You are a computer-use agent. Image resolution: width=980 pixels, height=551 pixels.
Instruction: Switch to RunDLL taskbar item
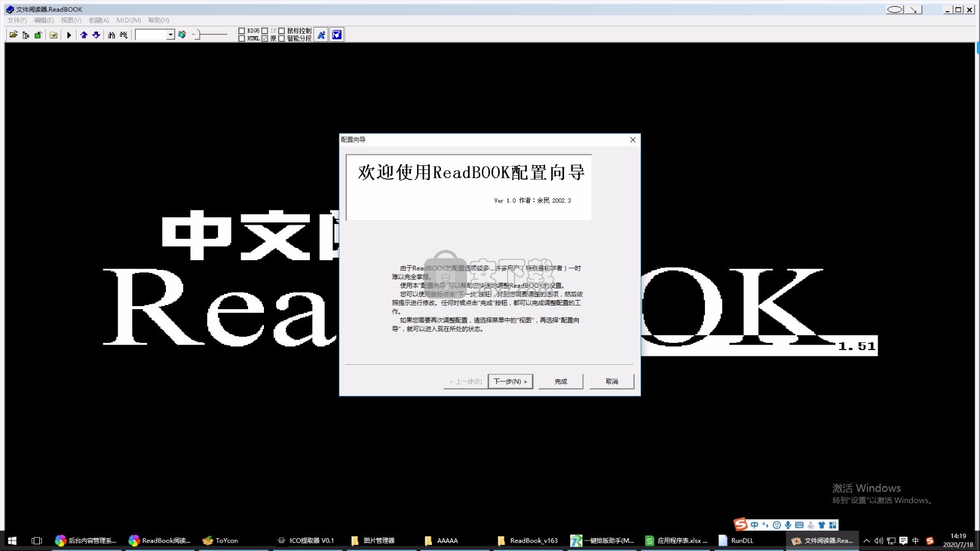749,541
